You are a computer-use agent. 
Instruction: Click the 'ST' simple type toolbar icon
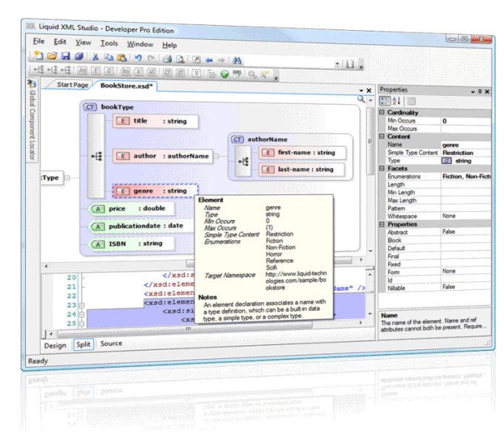tap(180, 72)
